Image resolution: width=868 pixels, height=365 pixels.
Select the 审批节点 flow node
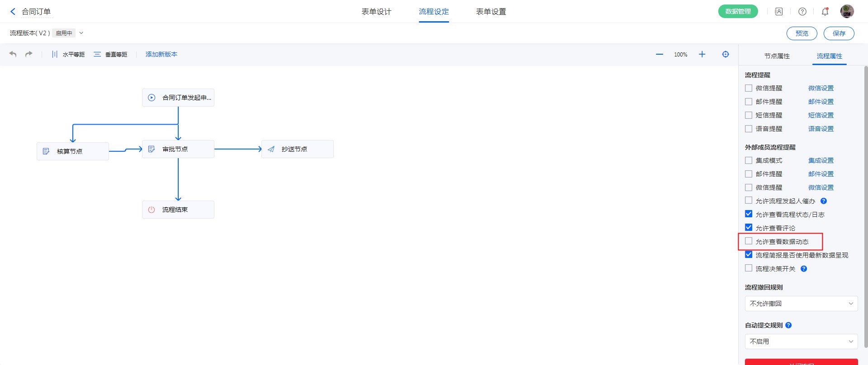(x=178, y=149)
